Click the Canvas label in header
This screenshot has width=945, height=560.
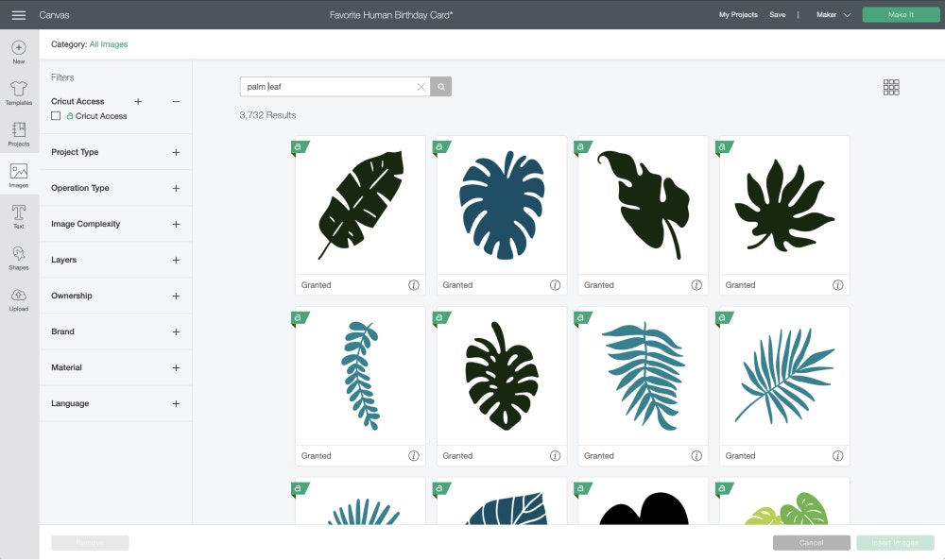[x=54, y=15]
